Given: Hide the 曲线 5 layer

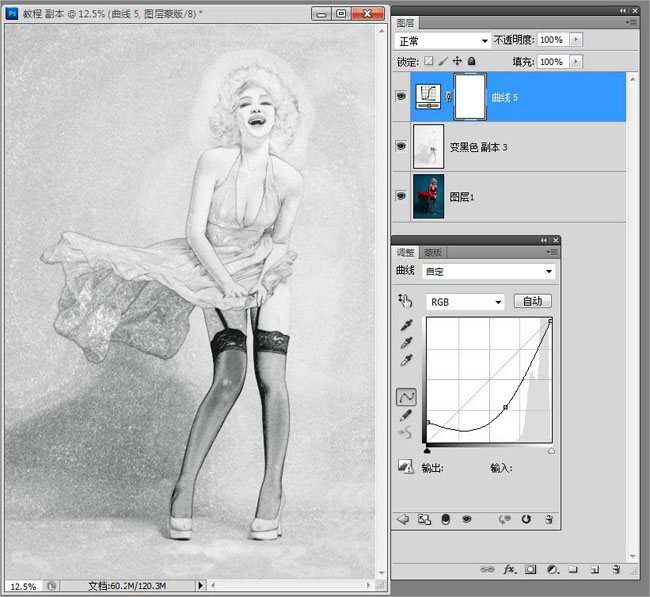Looking at the screenshot, I should 401,96.
